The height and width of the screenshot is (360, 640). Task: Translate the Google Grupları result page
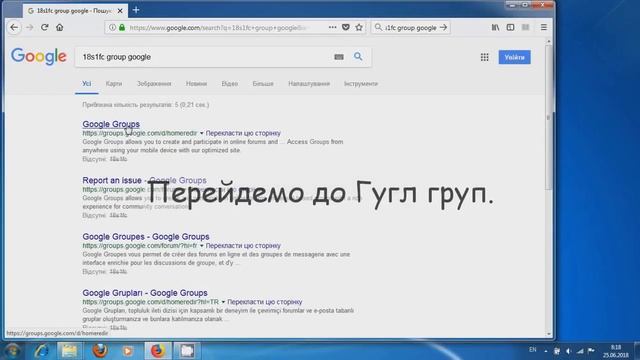[x=265, y=302]
